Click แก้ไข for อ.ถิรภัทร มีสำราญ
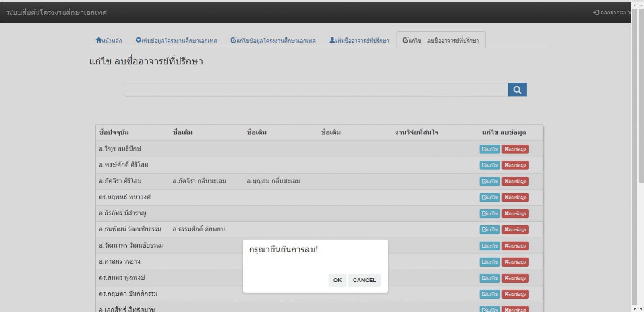644x312 pixels. pyautogui.click(x=490, y=213)
